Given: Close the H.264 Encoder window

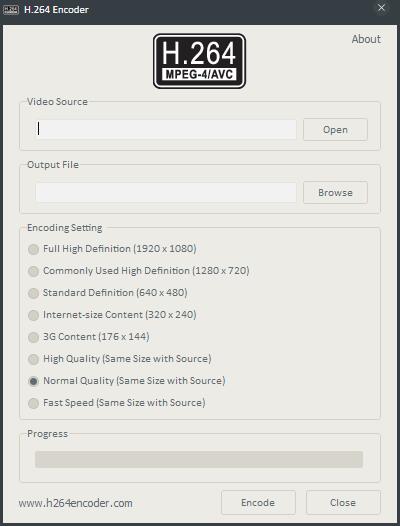Looking at the screenshot, I should 381,8.
